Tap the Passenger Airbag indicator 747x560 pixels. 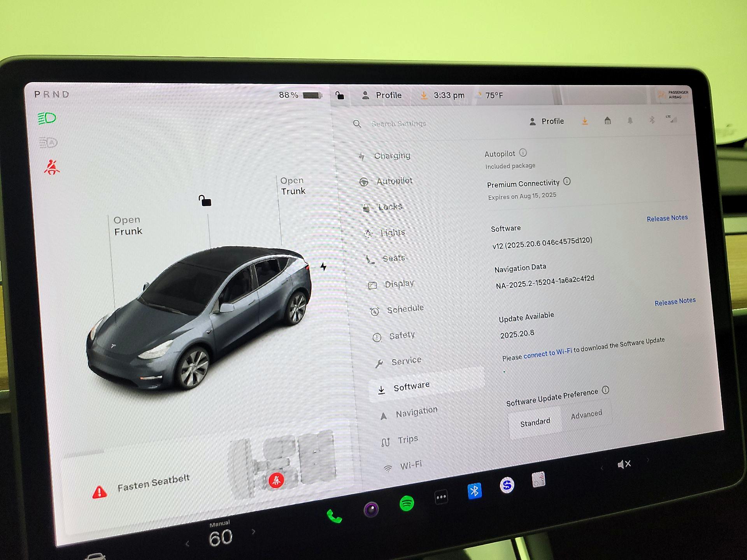673,94
